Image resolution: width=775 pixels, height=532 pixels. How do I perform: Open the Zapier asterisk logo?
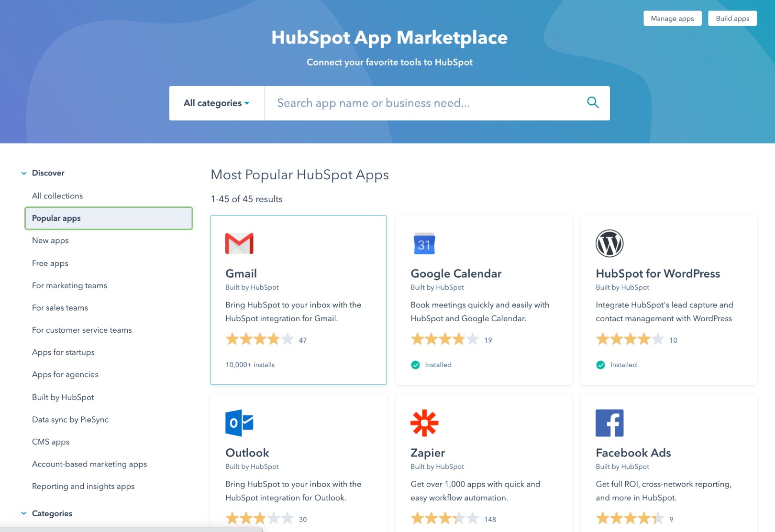click(x=424, y=423)
